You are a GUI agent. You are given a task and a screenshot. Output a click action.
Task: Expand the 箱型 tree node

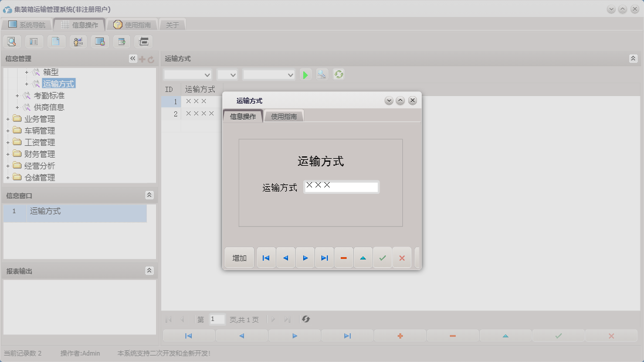coord(27,72)
